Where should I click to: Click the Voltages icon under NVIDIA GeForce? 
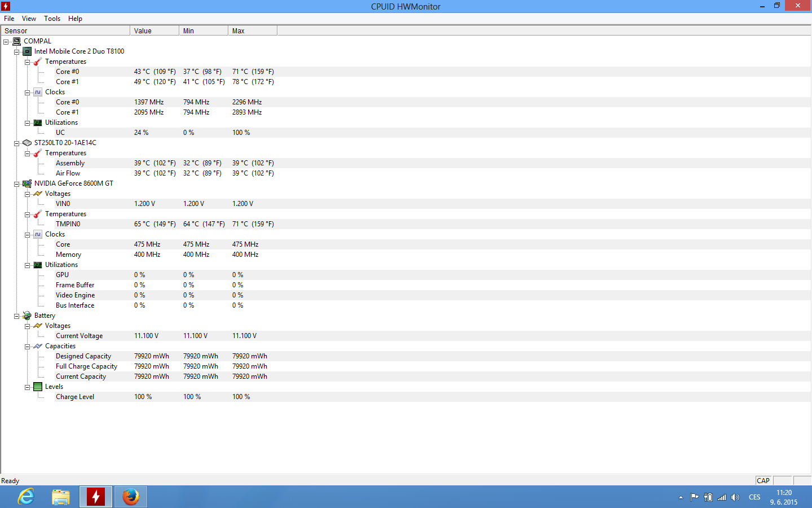38,194
